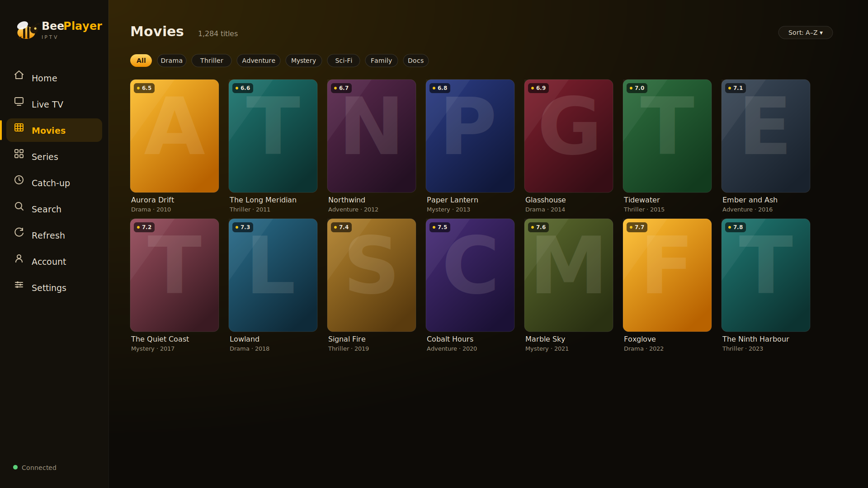Click the 7.8 rating badge
Viewport: 868px width, 488px height.
click(736, 227)
